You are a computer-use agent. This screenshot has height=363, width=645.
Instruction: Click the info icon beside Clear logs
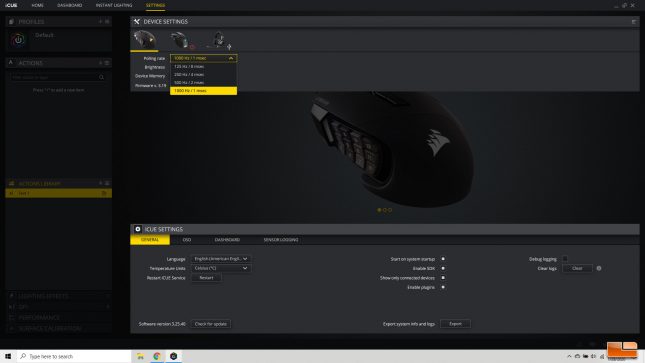click(599, 268)
